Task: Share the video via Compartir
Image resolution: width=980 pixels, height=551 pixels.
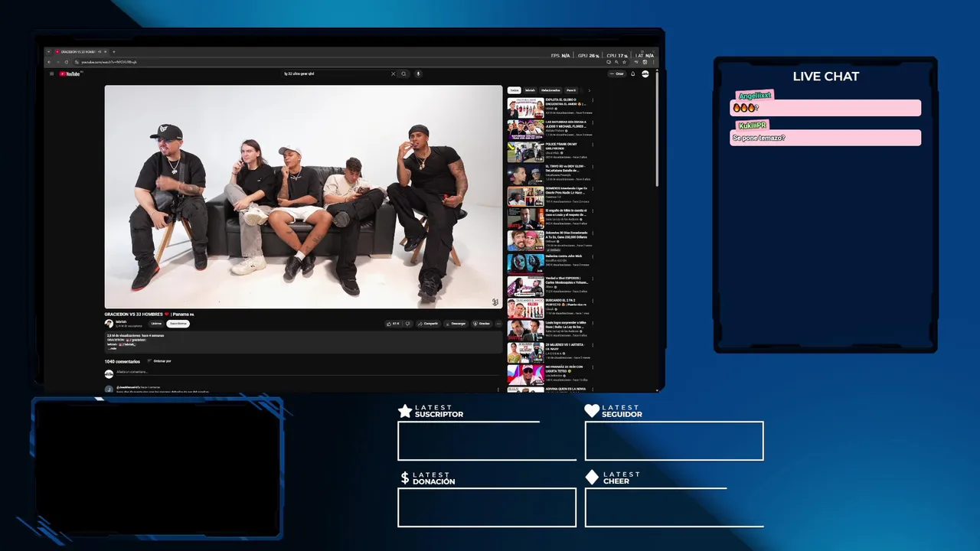Action: [x=428, y=324]
